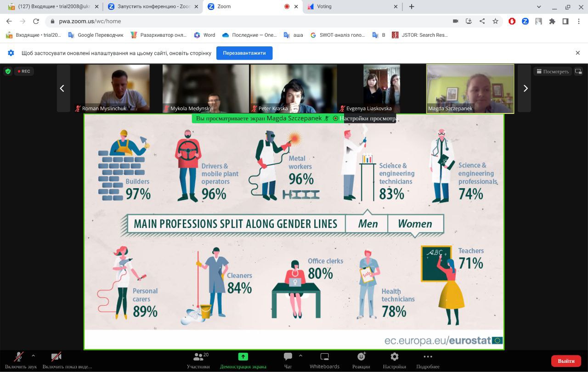Open the tab search dropdown arrow
588x372 pixels.
[x=539, y=6]
